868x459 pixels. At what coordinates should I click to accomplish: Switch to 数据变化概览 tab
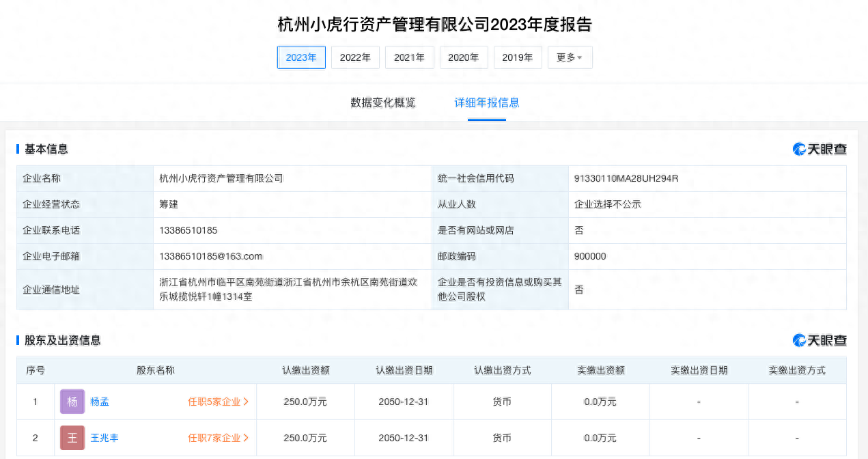tap(383, 102)
